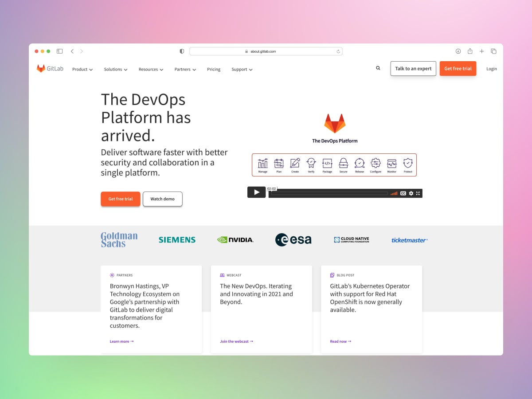532x399 pixels.
Task: Play the DevOps Platform video
Action: (x=257, y=192)
